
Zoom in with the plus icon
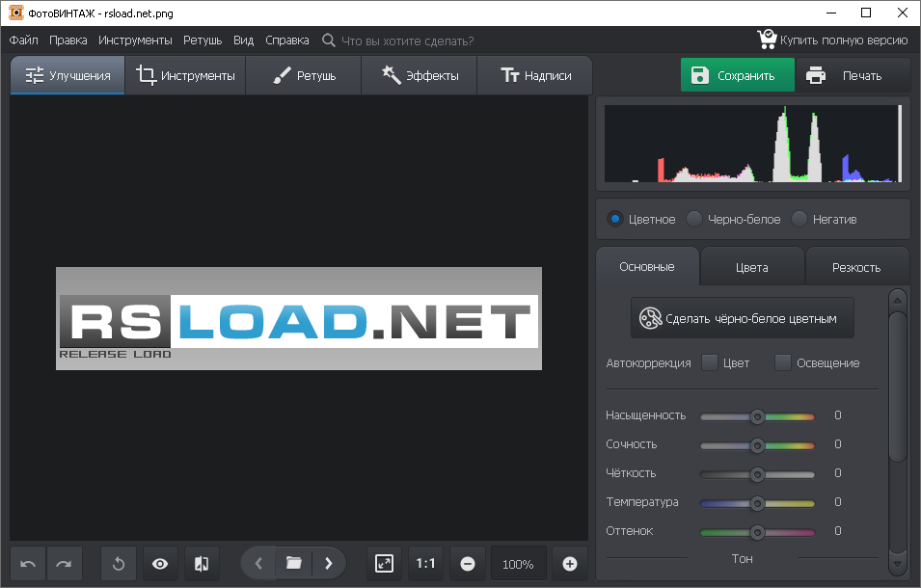[570, 564]
